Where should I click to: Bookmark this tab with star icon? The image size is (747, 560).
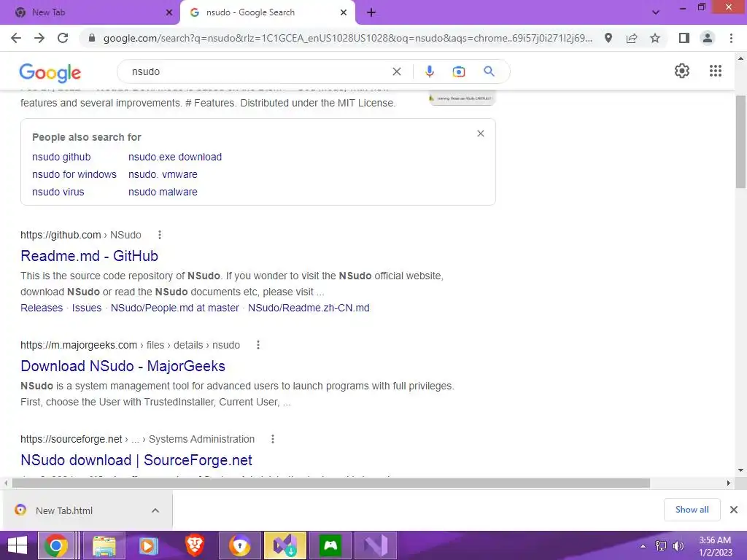[x=655, y=38]
